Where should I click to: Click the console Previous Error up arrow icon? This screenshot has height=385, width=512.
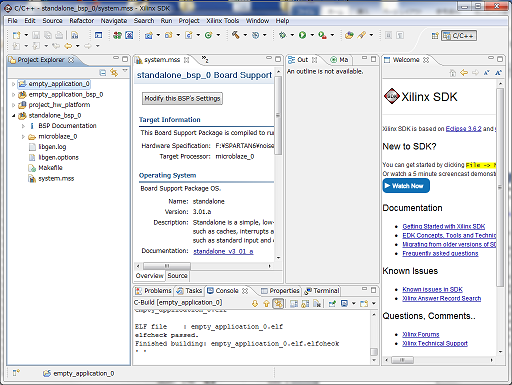click(x=266, y=303)
